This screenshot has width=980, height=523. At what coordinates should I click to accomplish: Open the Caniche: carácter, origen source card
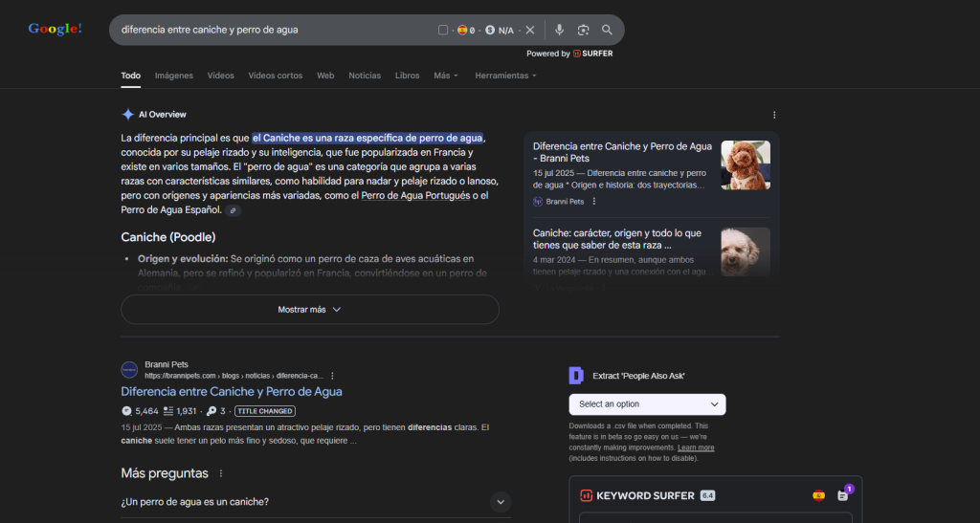coord(617,239)
